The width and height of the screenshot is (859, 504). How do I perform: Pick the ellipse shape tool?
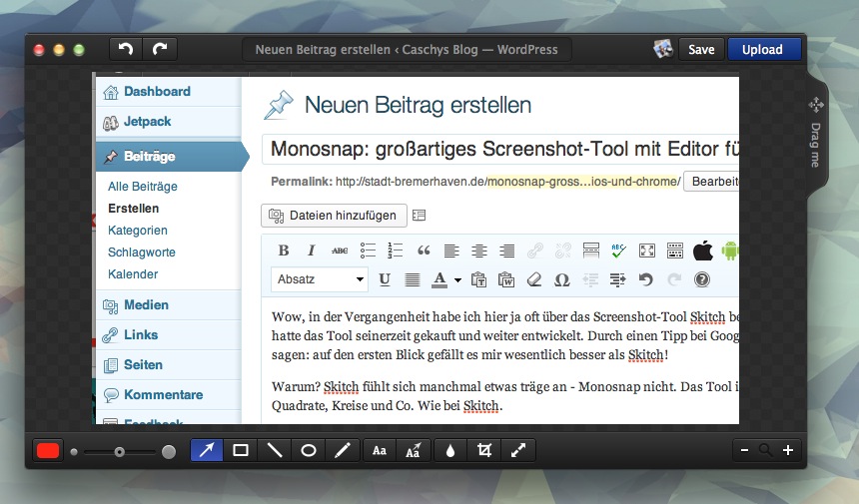tap(309, 450)
